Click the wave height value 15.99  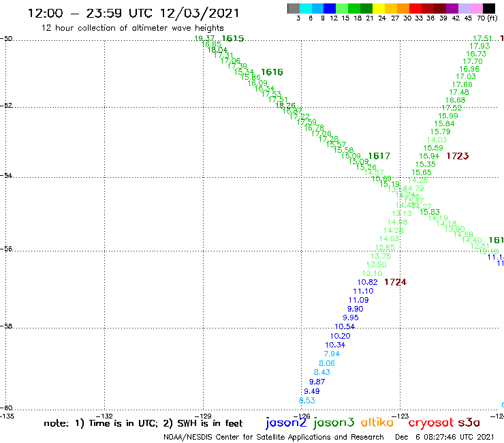coord(448,116)
